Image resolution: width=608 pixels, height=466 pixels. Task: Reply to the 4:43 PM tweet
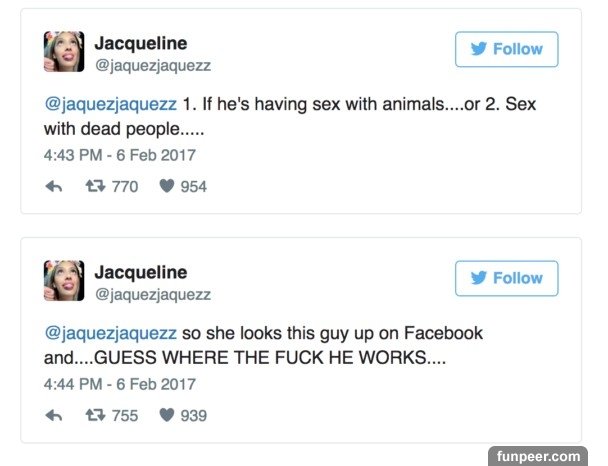[x=54, y=186]
